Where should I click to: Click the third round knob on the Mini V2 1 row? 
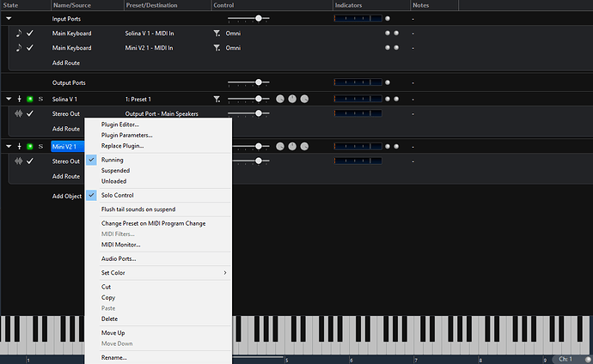pyautogui.click(x=304, y=147)
